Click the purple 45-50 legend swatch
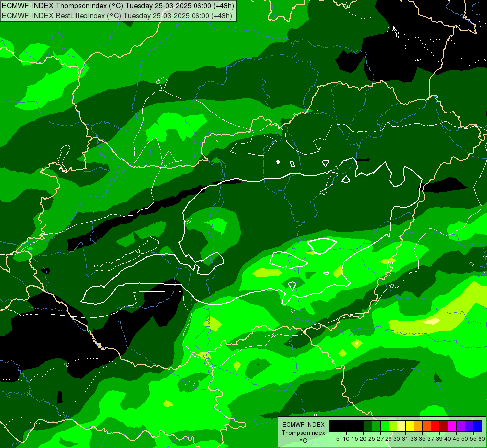The image size is (487, 448). pyautogui.click(x=461, y=426)
